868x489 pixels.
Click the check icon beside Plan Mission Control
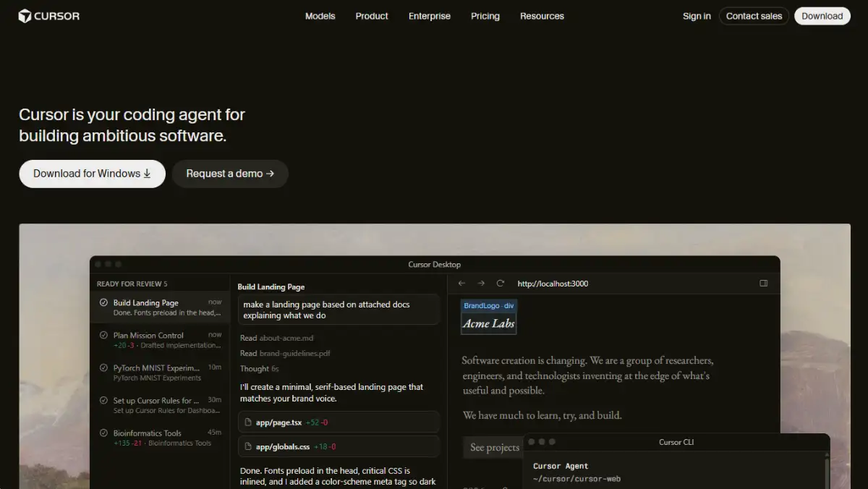(x=103, y=335)
